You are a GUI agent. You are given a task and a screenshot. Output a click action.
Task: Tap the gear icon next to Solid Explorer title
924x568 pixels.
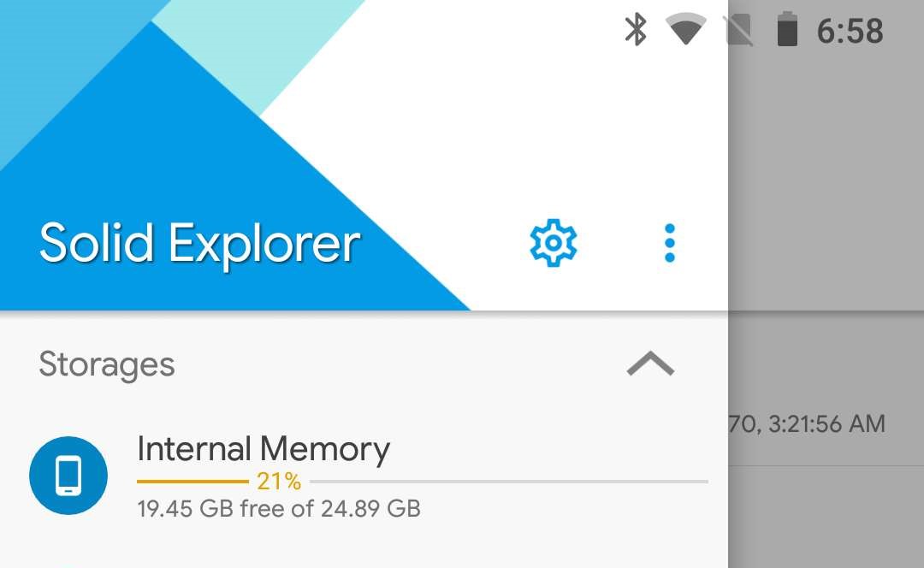point(553,242)
